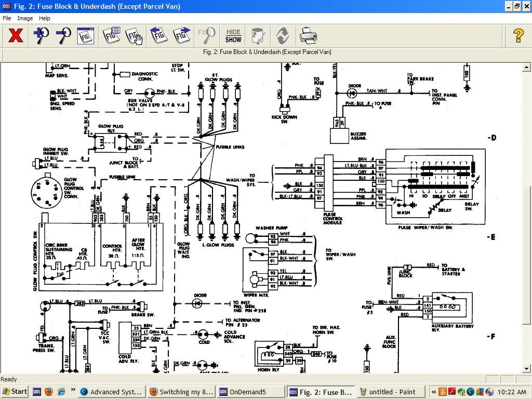
Task: Open the help question mark icon
Action: coord(518,36)
